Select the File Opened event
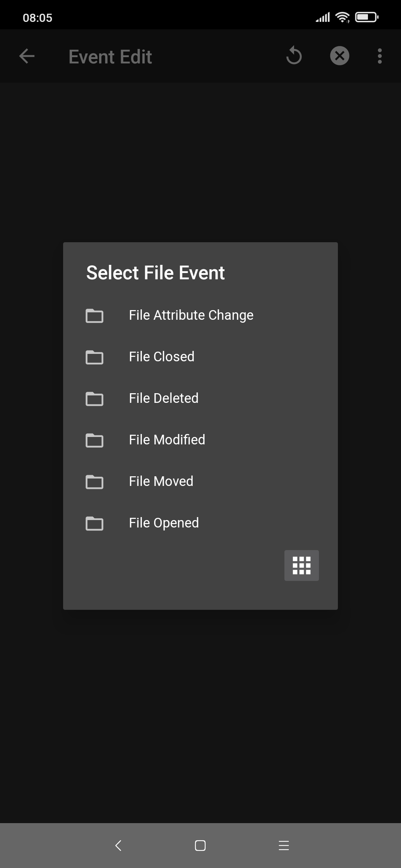Image resolution: width=401 pixels, height=868 pixels. [164, 523]
